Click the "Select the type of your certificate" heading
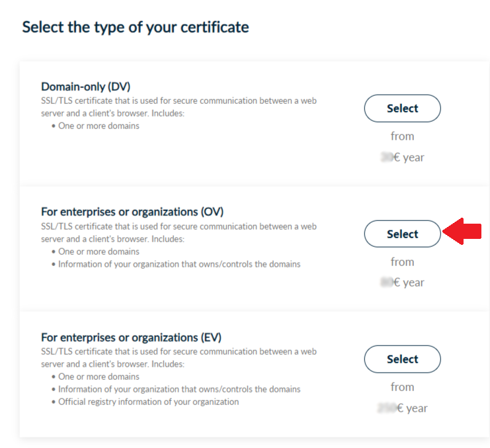Viewport: 490px width, 448px height. click(136, 27)
